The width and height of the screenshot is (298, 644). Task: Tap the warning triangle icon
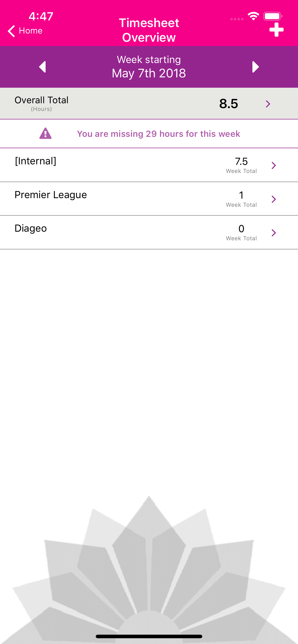[x=45, y=133]
